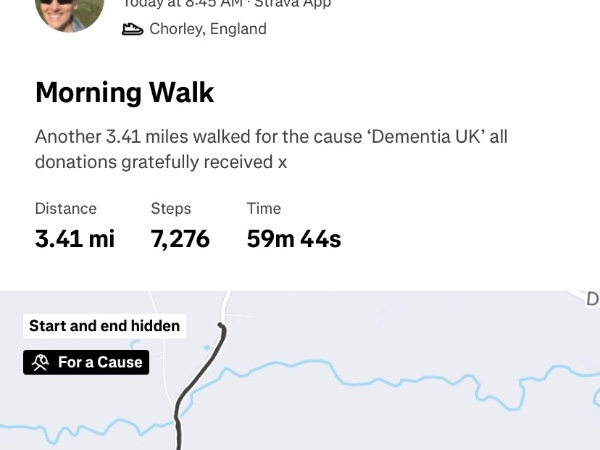The image size is (600, 450).
Task: Click the Chorley, England location text
Action: point(208,29)
